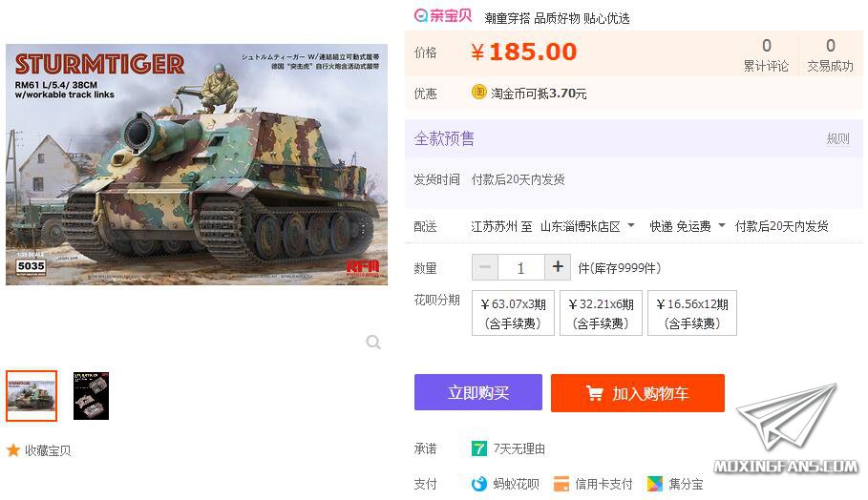Click the orange star favorite icon
868x500 pixels.
coord(12,450)
